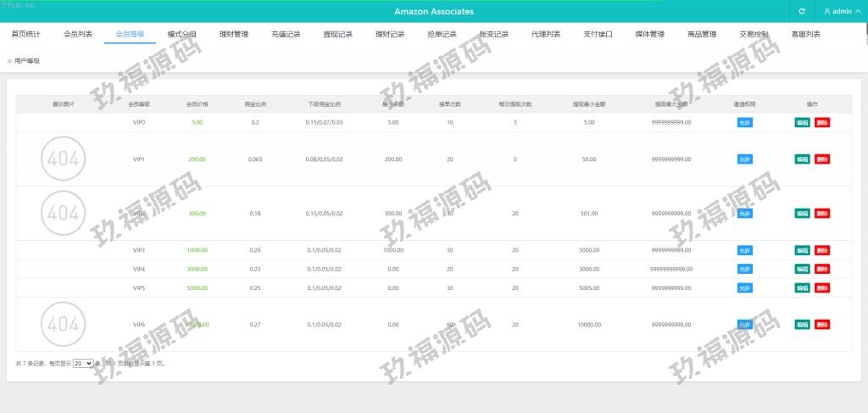Viewport: 868px width, 413px height.
Task: Open the 支付接口 tab
Action: pyautogui.click(x=598, y=35)
